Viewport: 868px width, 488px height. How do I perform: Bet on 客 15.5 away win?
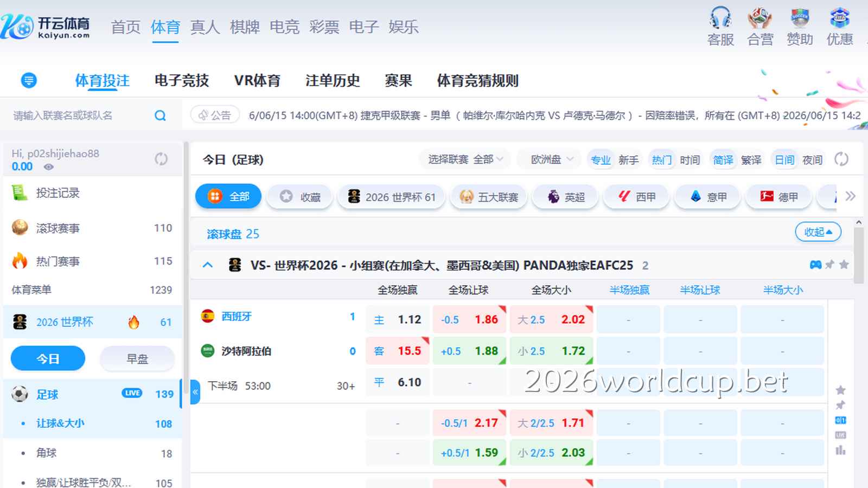coord(398,351)
